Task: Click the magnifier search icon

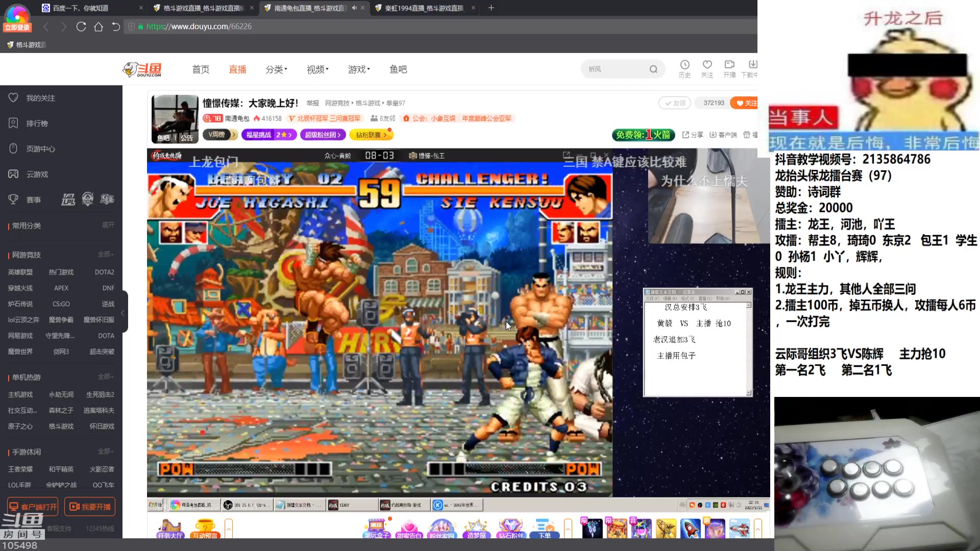Action: pos(653,69)
